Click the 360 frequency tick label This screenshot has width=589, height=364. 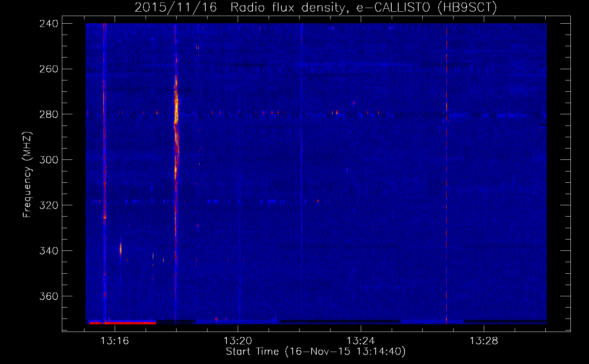49,297
